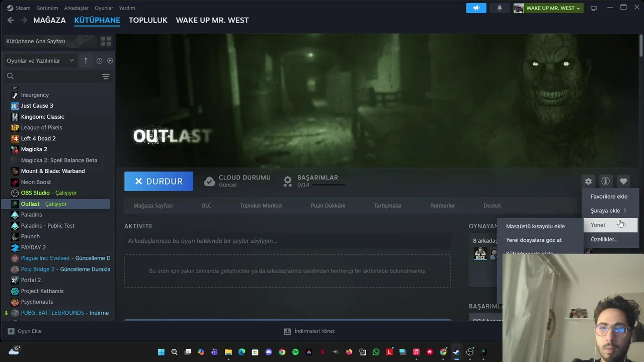Image resolution: width=644 pixels, height=362 pixels.
Task: Open the announcements megaphone button
Action: pos(476,8)
